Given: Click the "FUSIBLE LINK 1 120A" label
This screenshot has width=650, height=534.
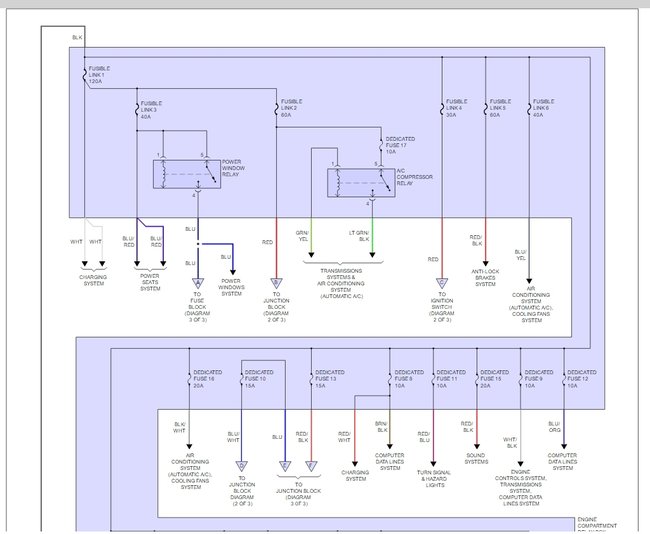Looking at the screenshot, I should click(99, 75).
